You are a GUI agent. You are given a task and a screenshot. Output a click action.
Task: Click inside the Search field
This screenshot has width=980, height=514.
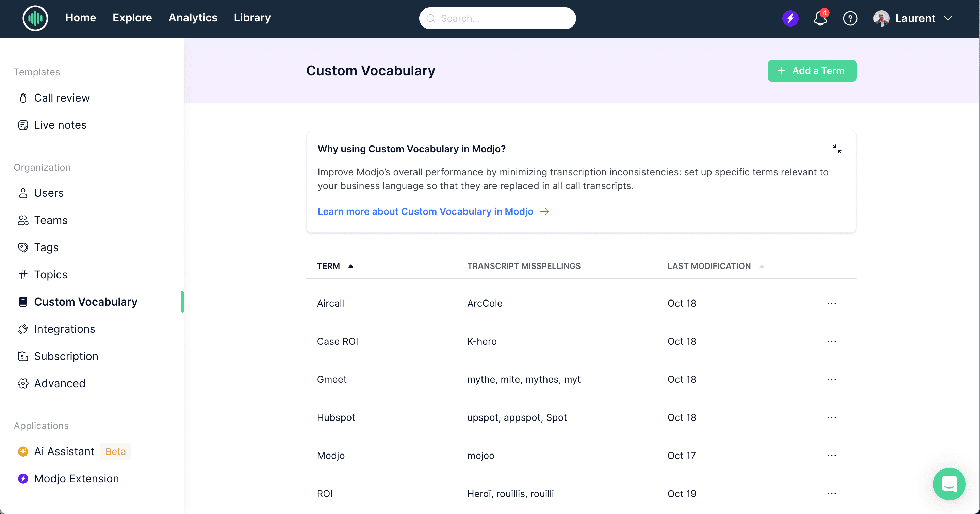click(497, 18)
